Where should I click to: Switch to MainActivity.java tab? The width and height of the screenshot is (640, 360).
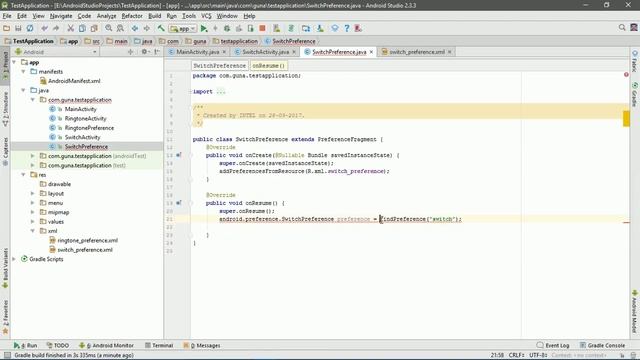tap(198, 52)
